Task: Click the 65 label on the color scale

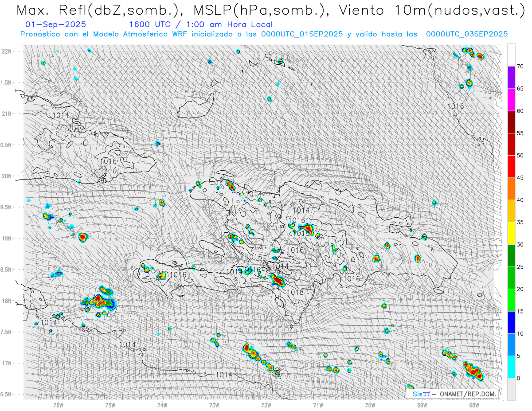Action: (520, 89)
